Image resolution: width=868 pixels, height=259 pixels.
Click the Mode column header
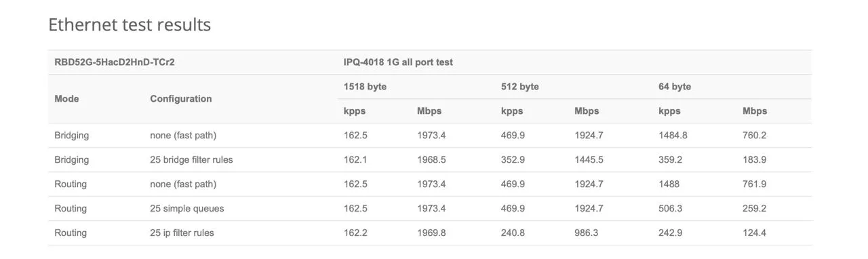click(x=66, y=99)
